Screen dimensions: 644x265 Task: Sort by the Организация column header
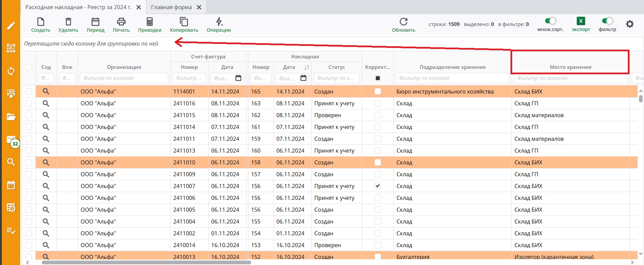click(124, 67)
